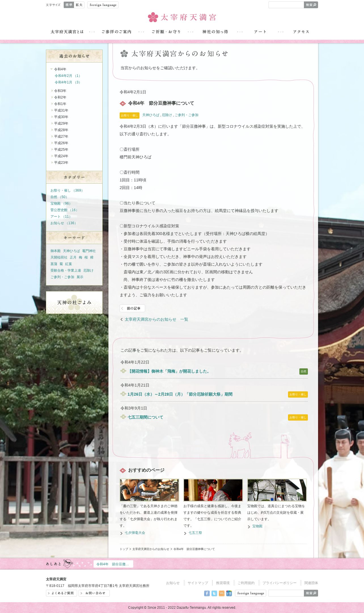Click よくあるご質問 button
This screenshot has width=364, height=613.
point(62,593)
